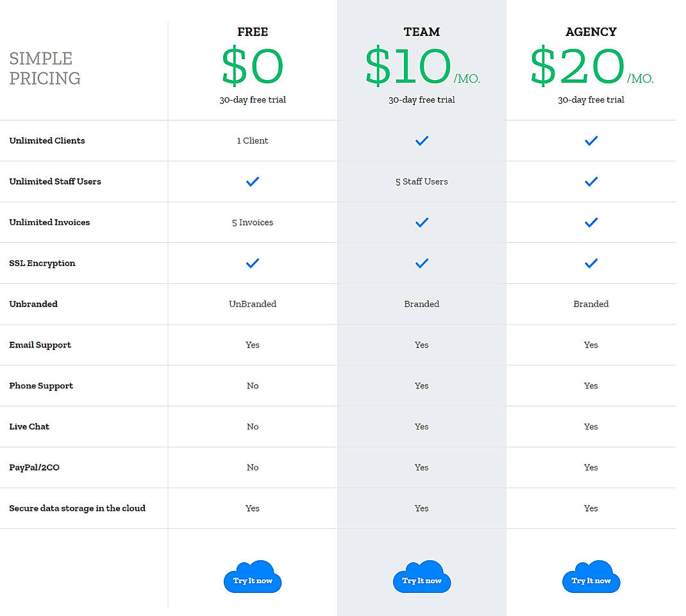Select the FREE plan heading
The image size is (686, 616).
pos(253,31)
